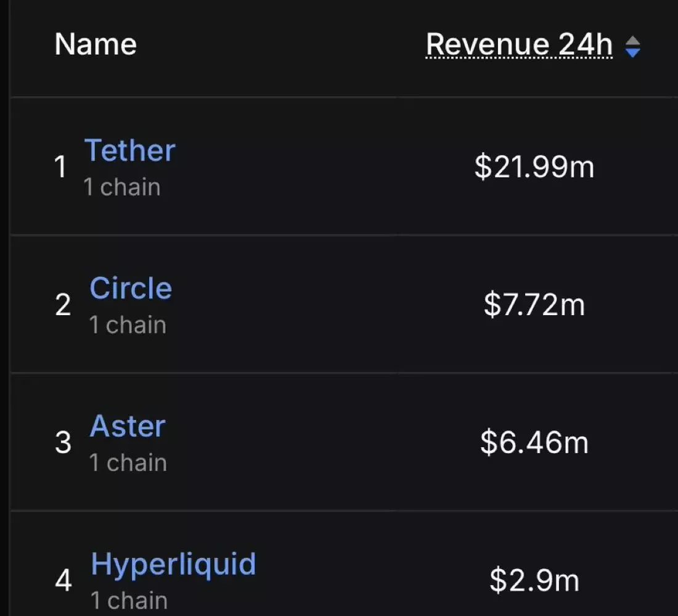
Task: Open the Hyperliquid protocol link
Action: coord(173,565)
